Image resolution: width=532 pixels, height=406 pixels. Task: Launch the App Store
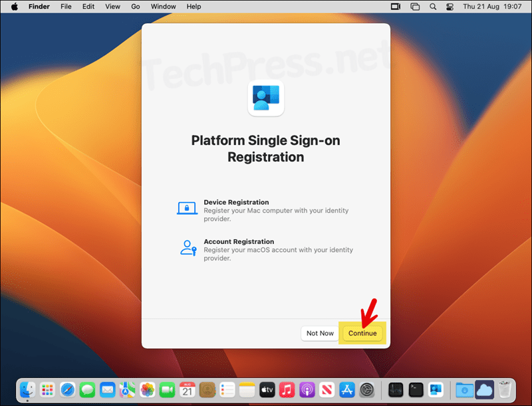click(x=346, y=390)
